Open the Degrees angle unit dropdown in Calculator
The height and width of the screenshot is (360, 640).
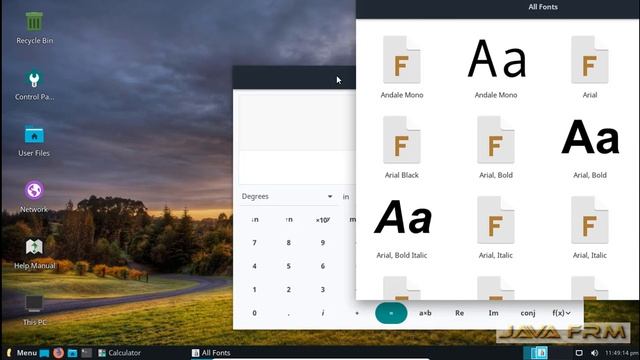tap(287, 197)
